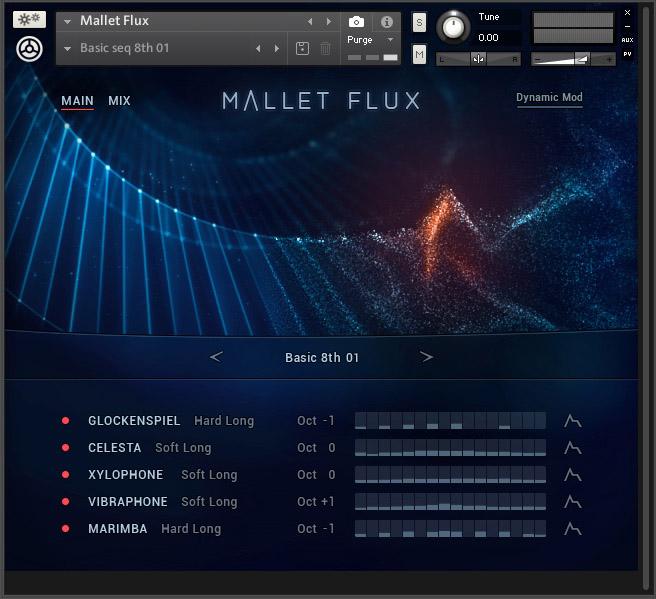The height and width of the screenshot is (599, 656).
Task: Click the Marimba Oct -1 value
Action: point(316,529)
